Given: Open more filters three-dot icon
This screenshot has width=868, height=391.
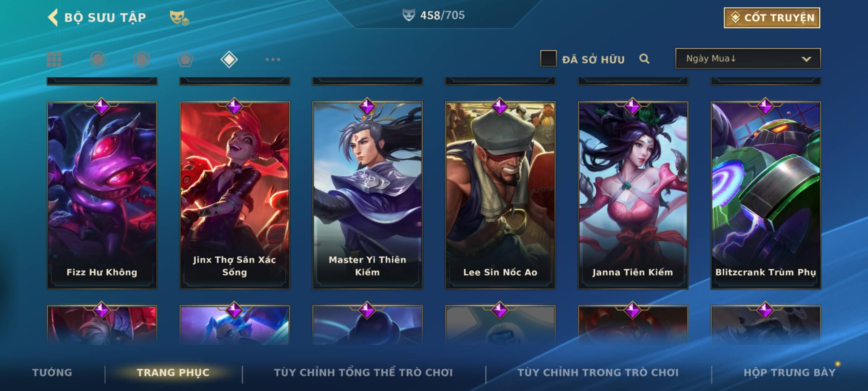Looking at the screenshot, I should (273, 59).
